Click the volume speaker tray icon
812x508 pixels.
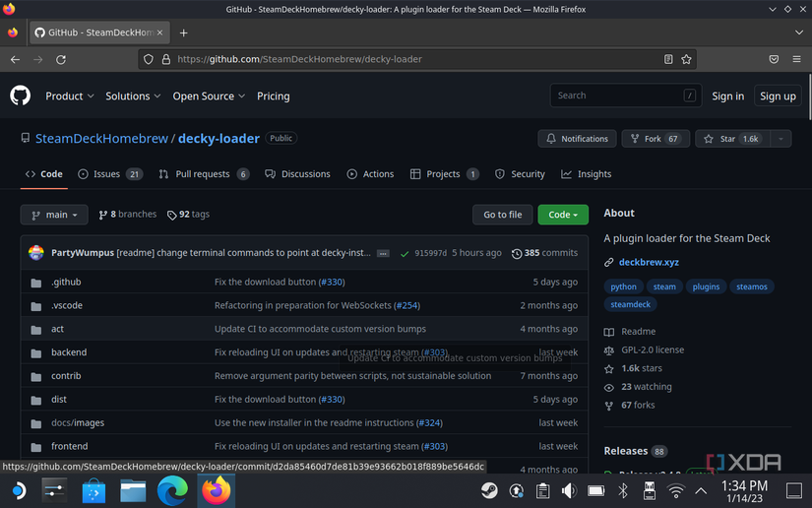pyautogui.click(x=569, y=490)
